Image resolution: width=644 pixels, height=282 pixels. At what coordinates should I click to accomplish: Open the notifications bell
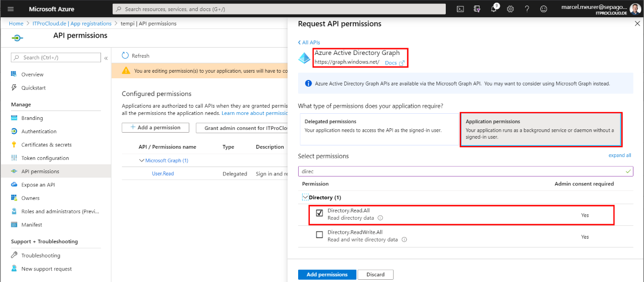click(x=494, y=9)
